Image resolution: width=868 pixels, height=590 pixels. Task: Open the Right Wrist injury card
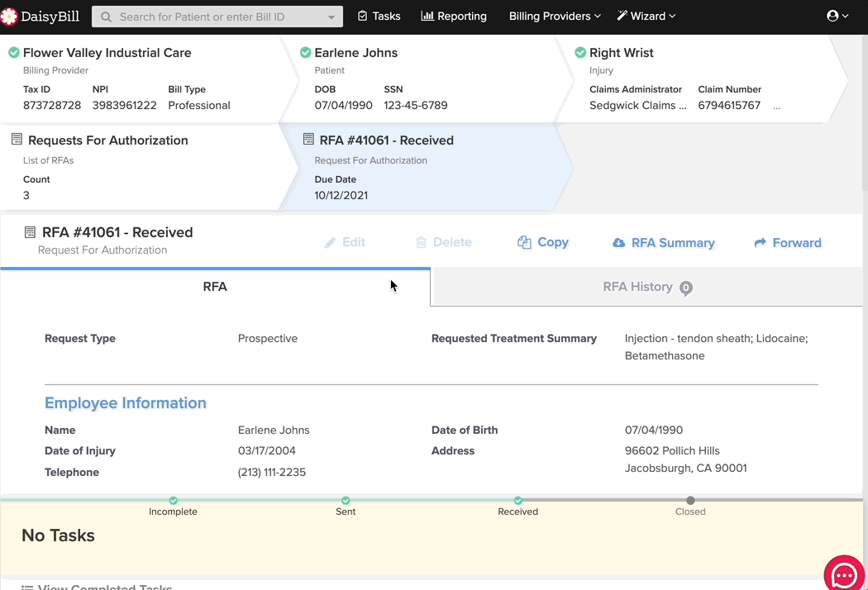coord(621,53)
